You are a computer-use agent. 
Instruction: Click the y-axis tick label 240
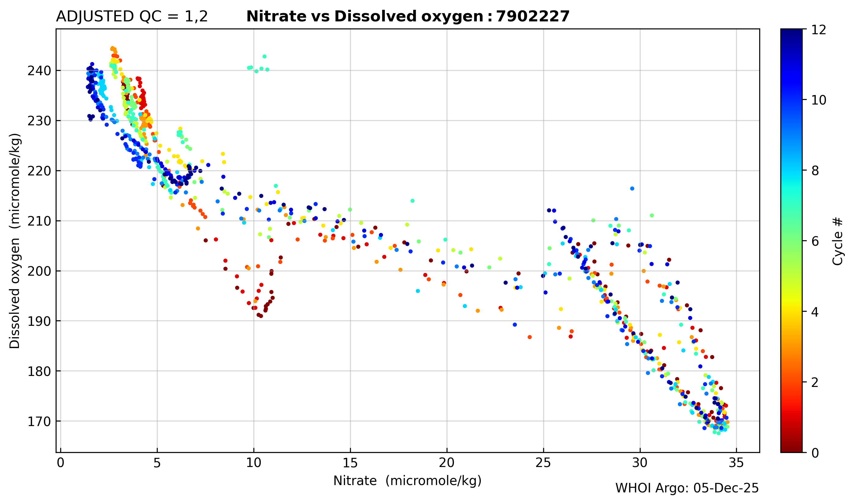click(x=39, y=71)
